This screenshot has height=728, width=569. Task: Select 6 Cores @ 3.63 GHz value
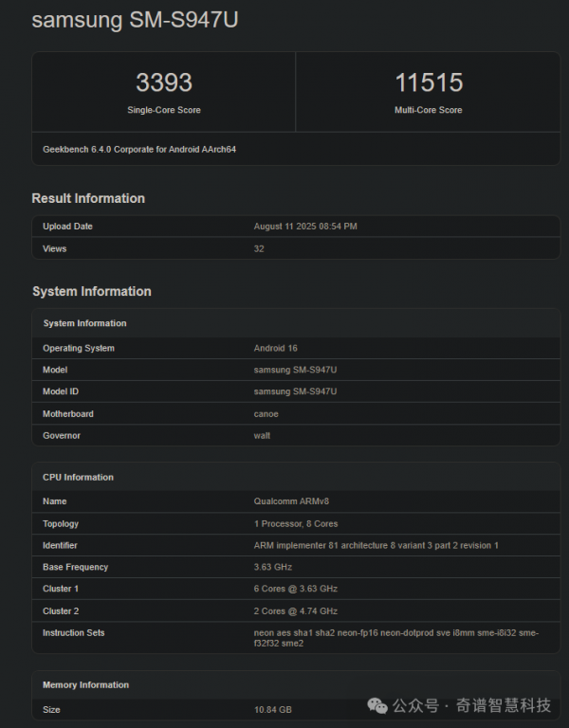(x=296, y=589)
